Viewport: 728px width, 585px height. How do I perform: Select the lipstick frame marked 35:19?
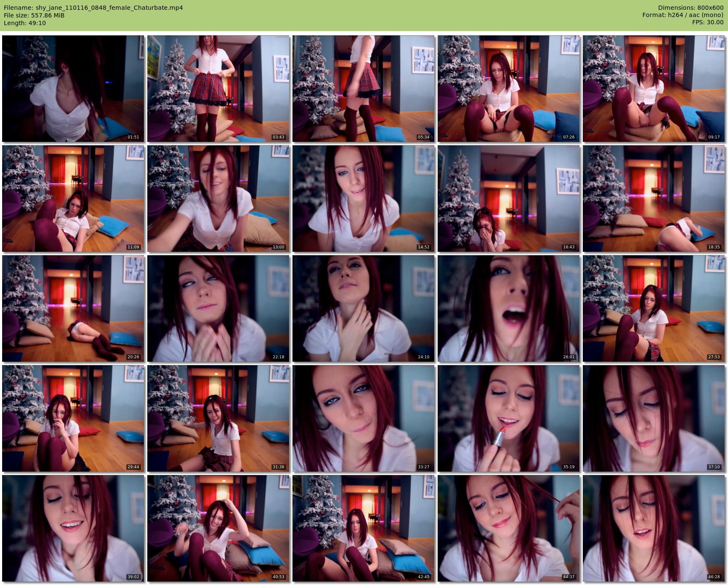(x=509, y=418)
